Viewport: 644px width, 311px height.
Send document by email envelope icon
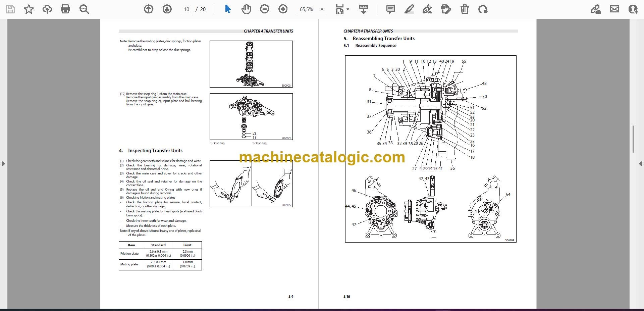tap(614, 9)
